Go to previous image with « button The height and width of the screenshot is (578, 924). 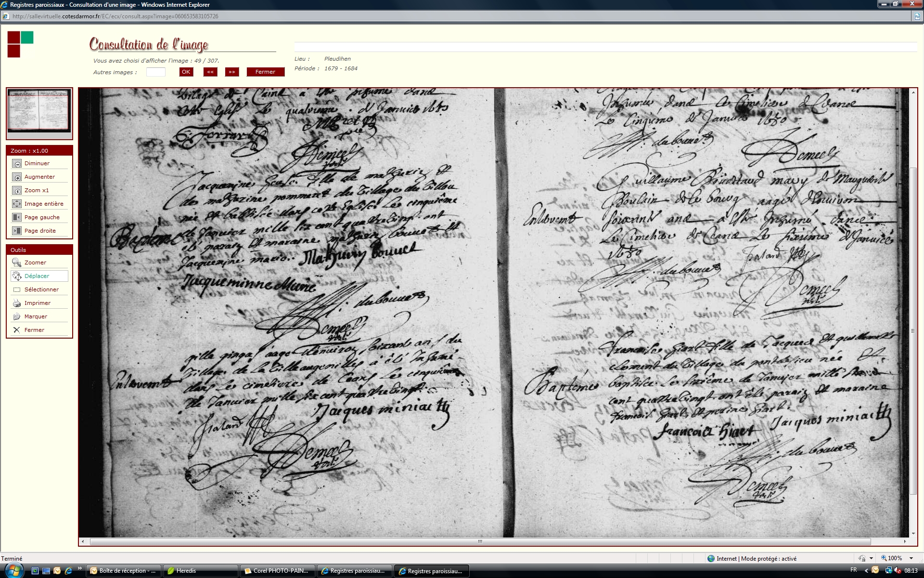coord(210,72)
